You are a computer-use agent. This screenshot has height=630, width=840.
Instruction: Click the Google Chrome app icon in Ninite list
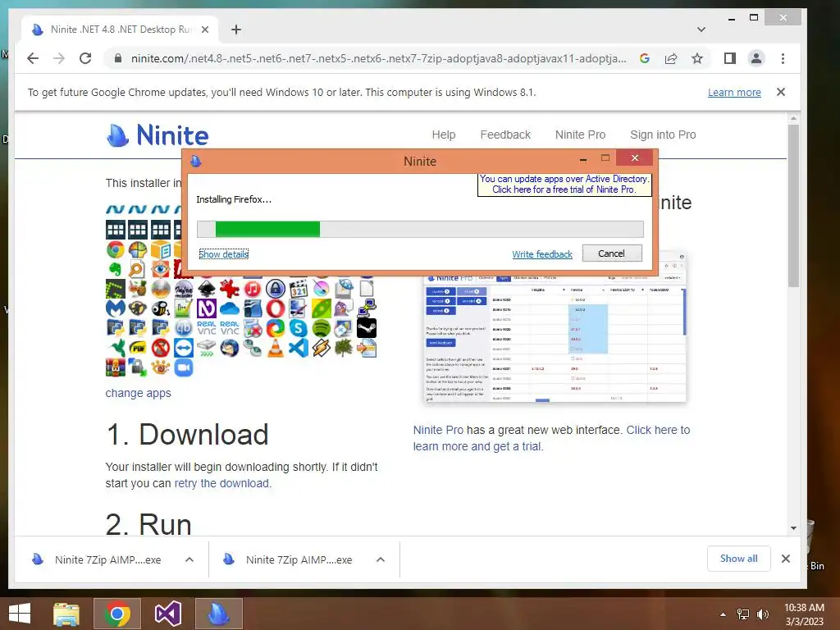pyautogui.click(x=116, y=249)
